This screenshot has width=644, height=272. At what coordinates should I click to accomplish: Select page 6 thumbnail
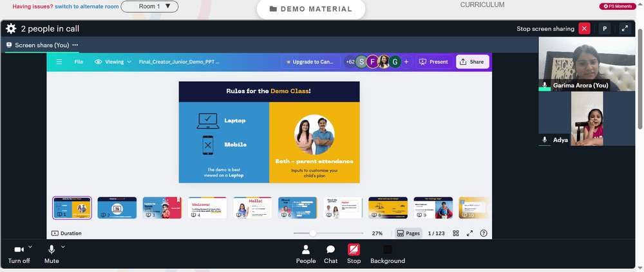click(x=298, y=208)
